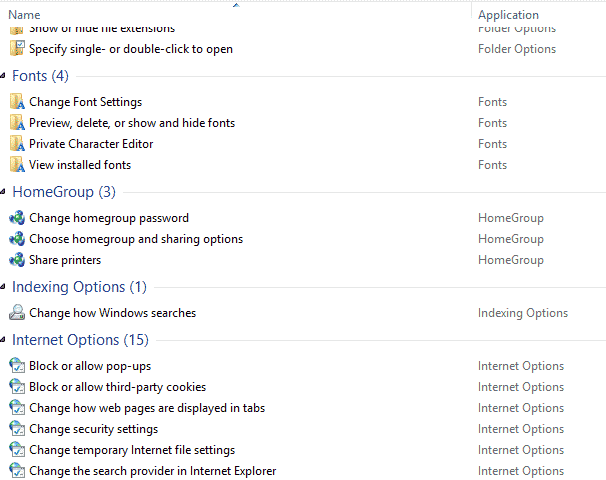Open Specify single- or double-click to open

pyautogui.click(x=131, y=49)
